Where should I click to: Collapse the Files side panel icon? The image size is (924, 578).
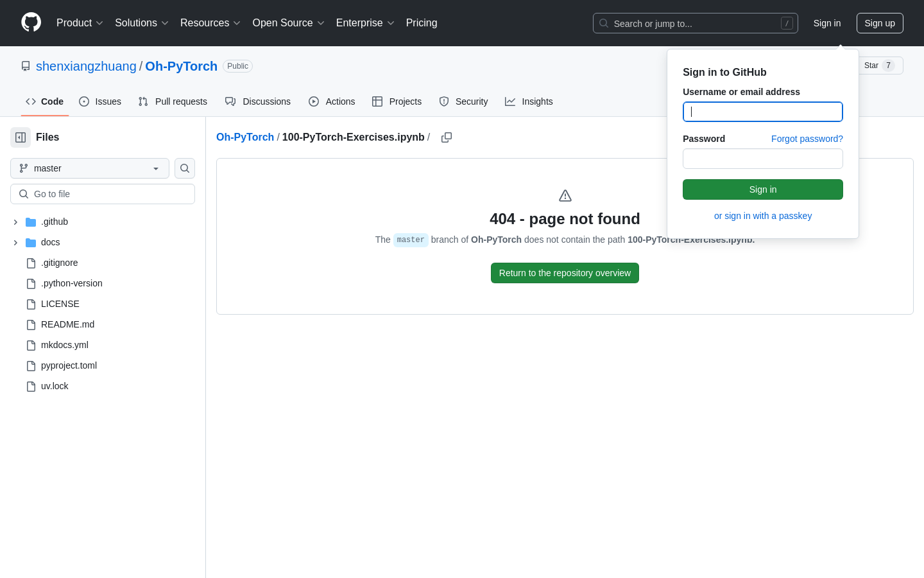click(21, 137)
